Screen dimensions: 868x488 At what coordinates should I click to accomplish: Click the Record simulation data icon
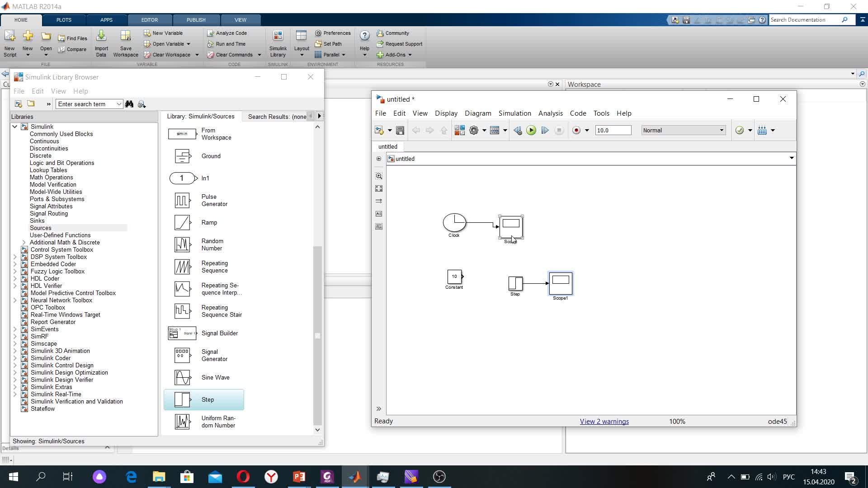[576, 130]
